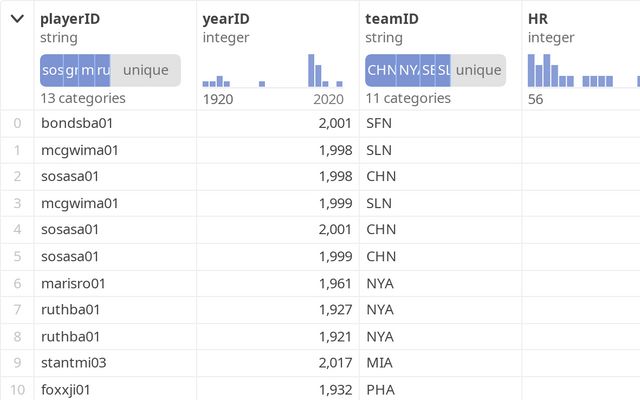Select the 'unique' segment in playerID bar
This screenshot has height=400, width=640.
click(x=145, y=70)
